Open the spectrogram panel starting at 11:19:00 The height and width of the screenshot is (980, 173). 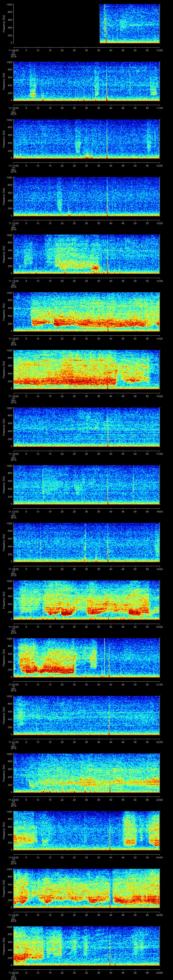[x=87, y=600]
